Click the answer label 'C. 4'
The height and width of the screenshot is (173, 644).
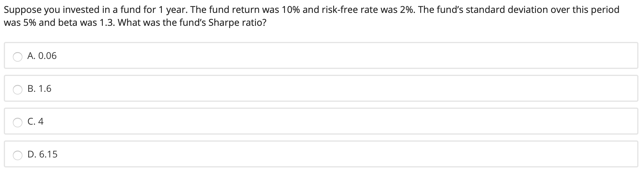coord(36,121)
